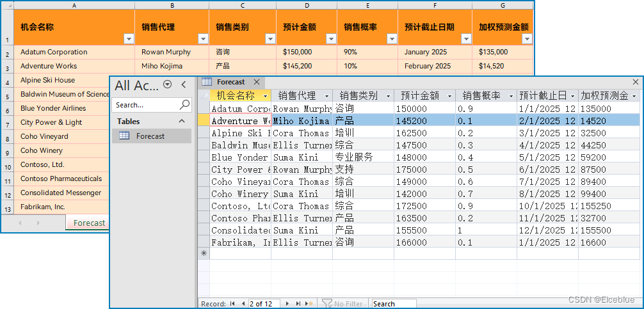Go to first record in Access navigator
This screenshot has width=644, height=309.
(232, 304)
